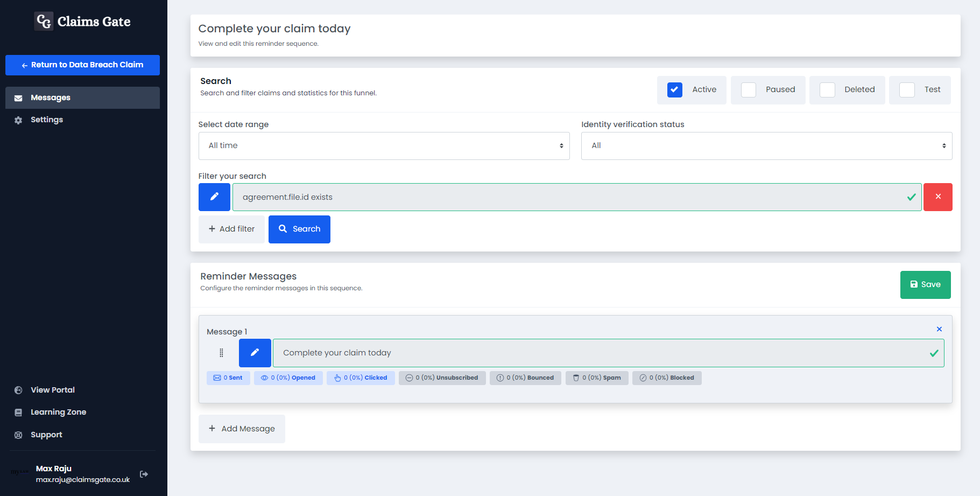Edit Message 1 with the pencil button
Screen dimensions: 980x496
(255, 353)
